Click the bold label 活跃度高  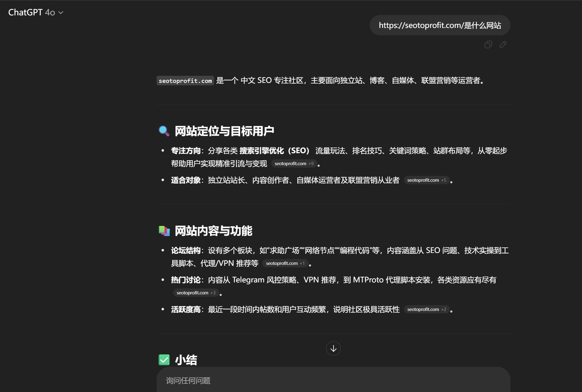click(186, 309)
